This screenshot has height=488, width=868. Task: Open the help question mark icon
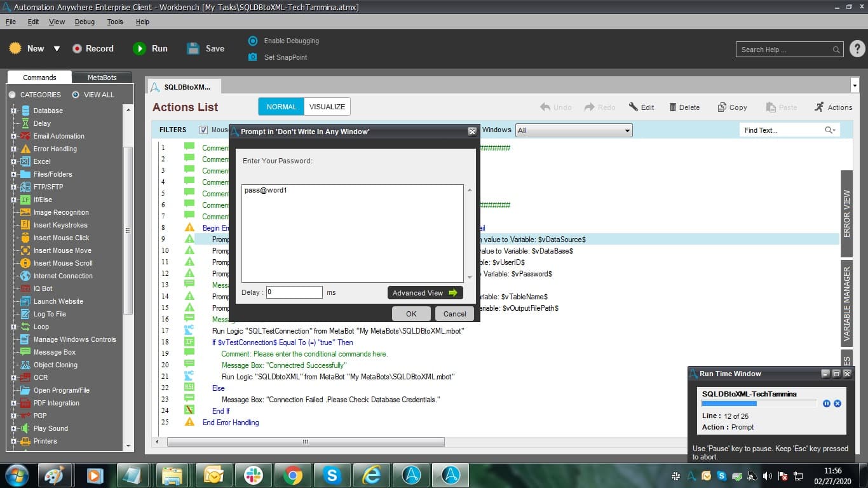857,49
